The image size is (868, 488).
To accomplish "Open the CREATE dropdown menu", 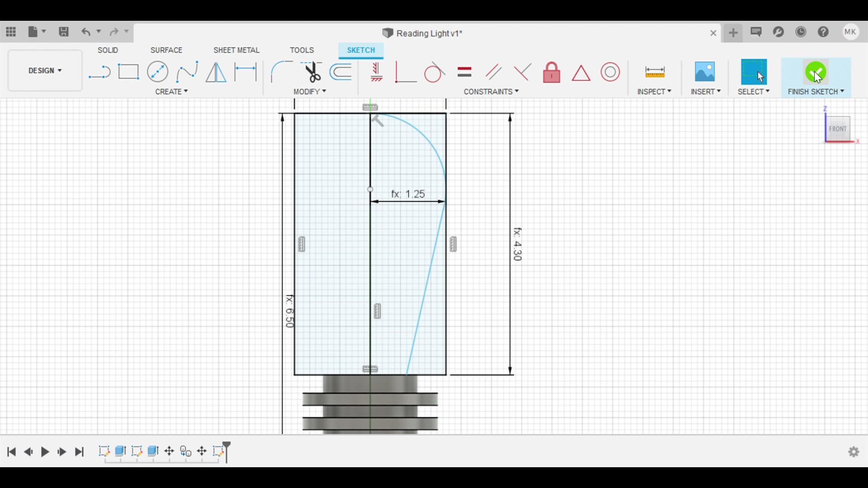I will tap(171, 92).
